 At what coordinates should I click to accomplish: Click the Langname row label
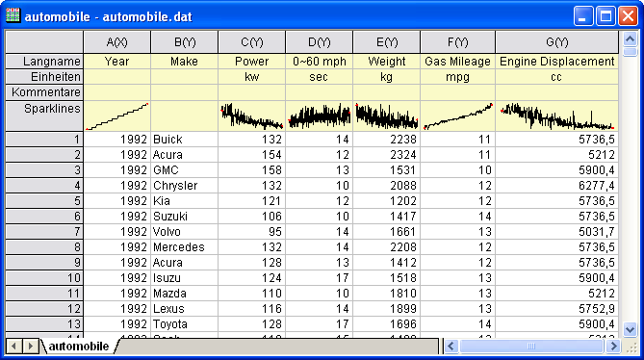click(44, 62)
